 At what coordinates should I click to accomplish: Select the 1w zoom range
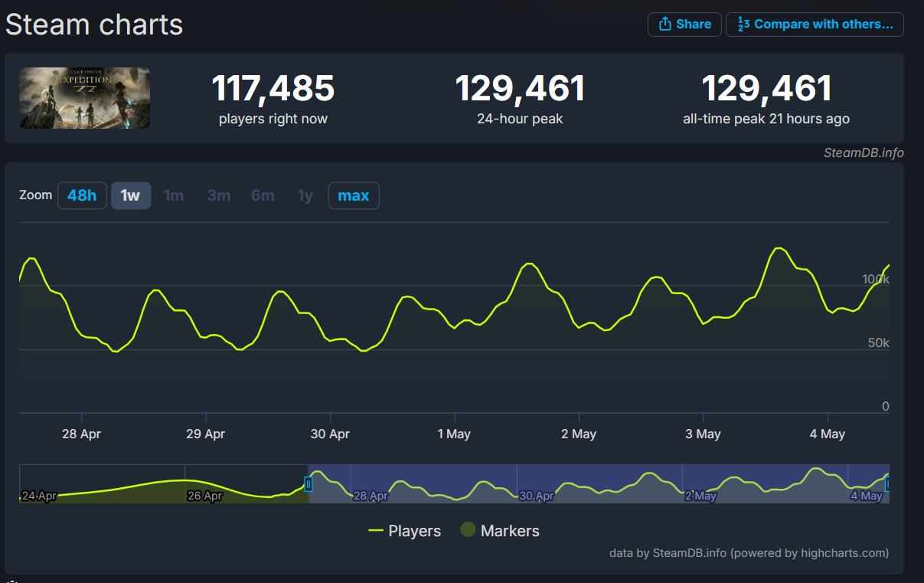(131, 195)
